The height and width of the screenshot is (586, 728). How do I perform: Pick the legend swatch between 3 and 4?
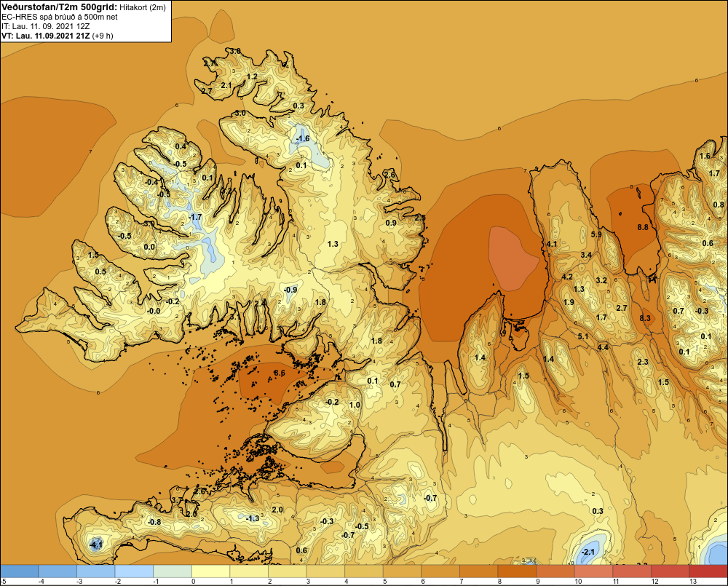[326, 571]
